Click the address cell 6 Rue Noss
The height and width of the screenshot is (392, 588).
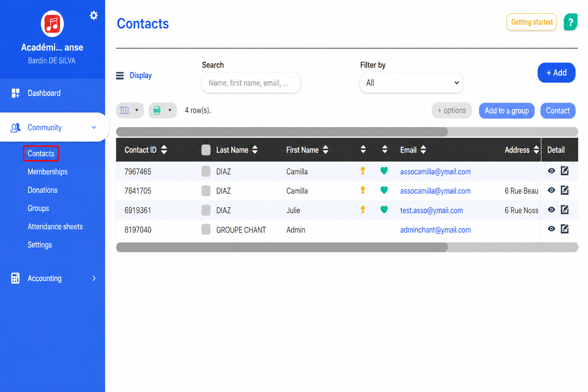pyautogui.click(x=521, y=211)
